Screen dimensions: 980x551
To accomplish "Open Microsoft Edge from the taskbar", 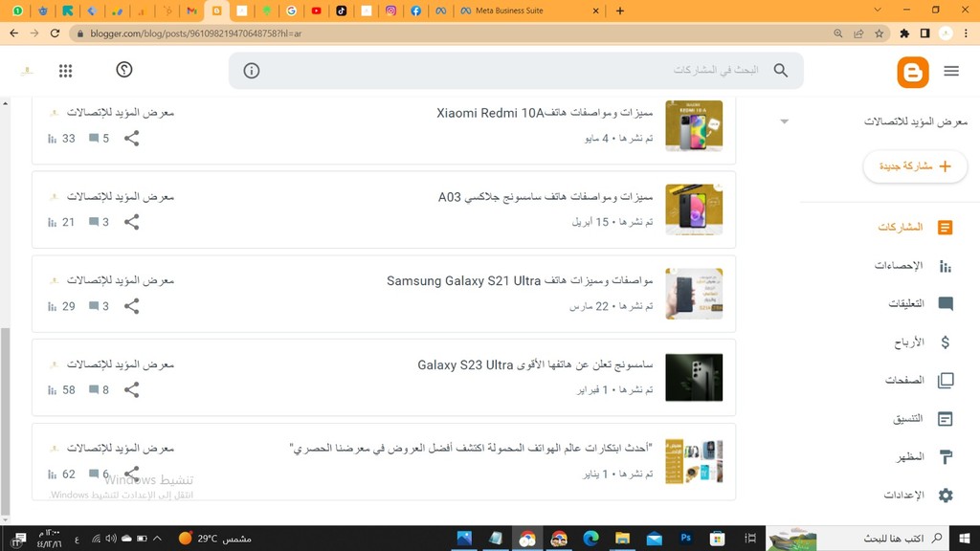I will click(x=590, y=538).
